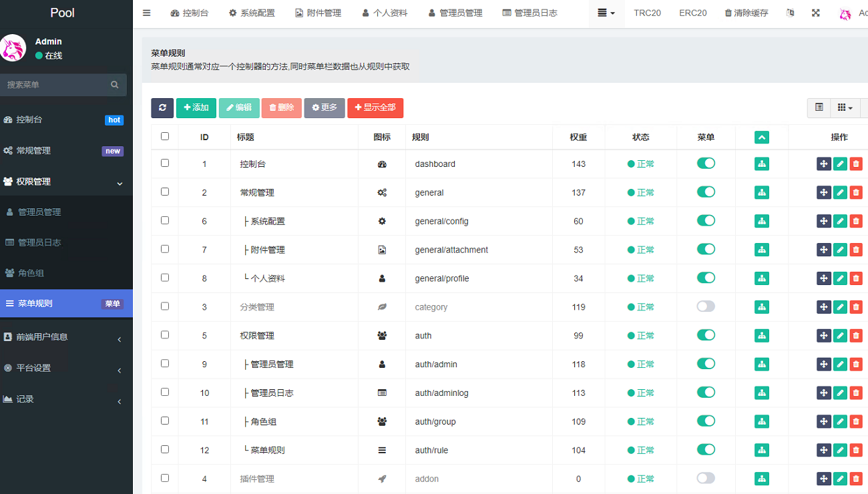Open the 系统配置 tab in top bar

[252, 13]
